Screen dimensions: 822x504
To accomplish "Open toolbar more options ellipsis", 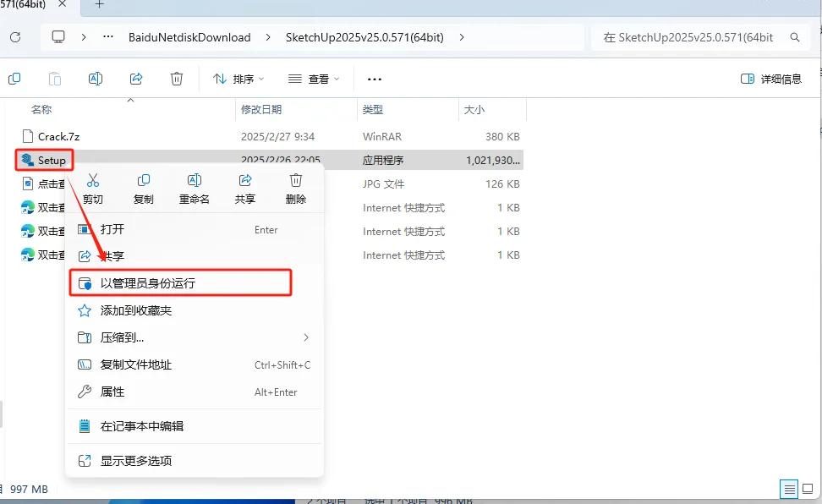I will click(375, 79).
